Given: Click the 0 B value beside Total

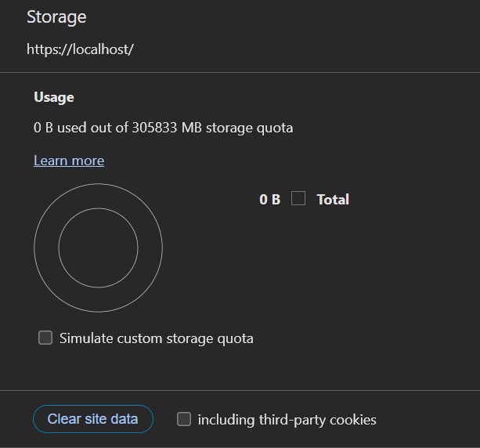Looking at the screenshot, I should click(x=269, y=200).
